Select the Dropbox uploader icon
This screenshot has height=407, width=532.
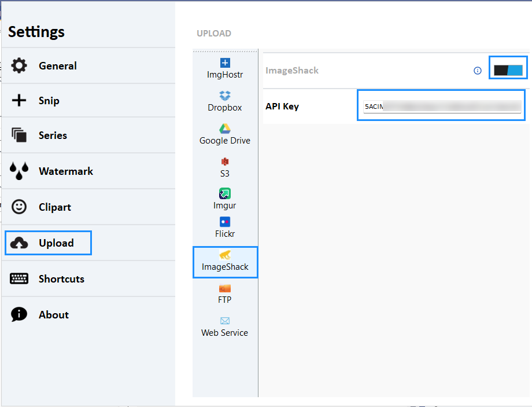(225, 96)
